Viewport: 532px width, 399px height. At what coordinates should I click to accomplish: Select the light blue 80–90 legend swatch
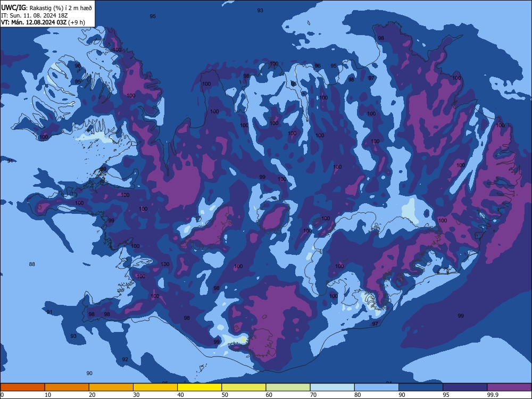pos(377,387)
